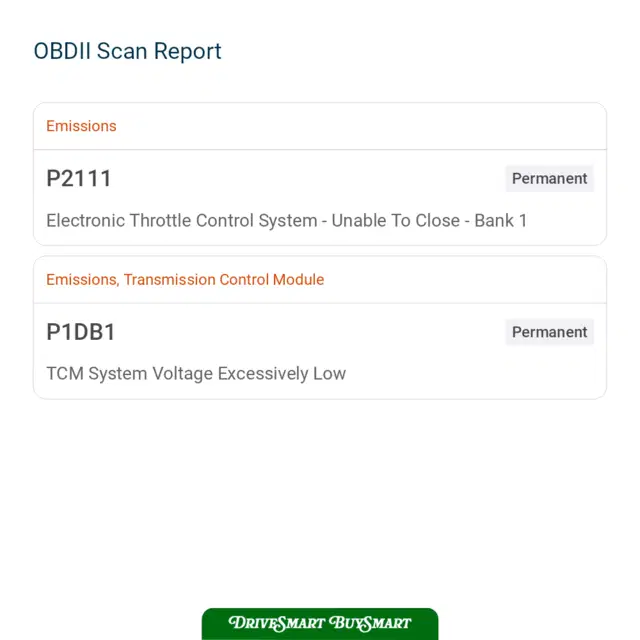Click the word 'Report' in the page title

(187, 52)
